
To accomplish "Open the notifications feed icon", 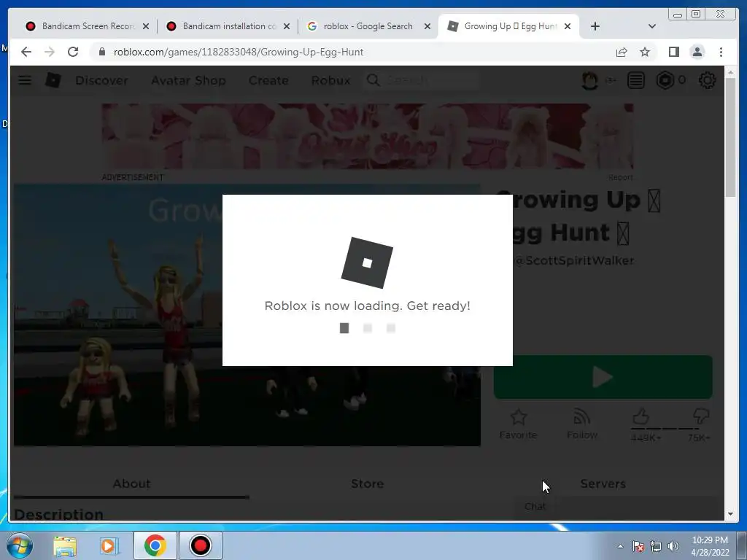I will (635, 80).
